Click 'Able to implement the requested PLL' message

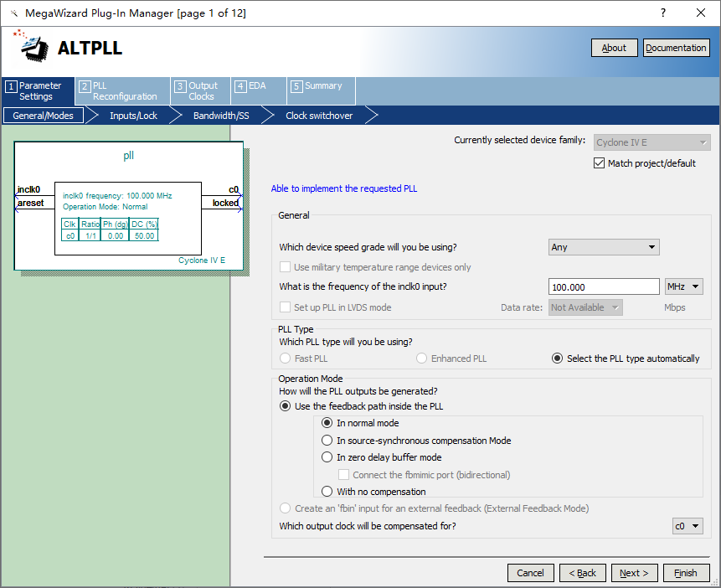(344, 188)
